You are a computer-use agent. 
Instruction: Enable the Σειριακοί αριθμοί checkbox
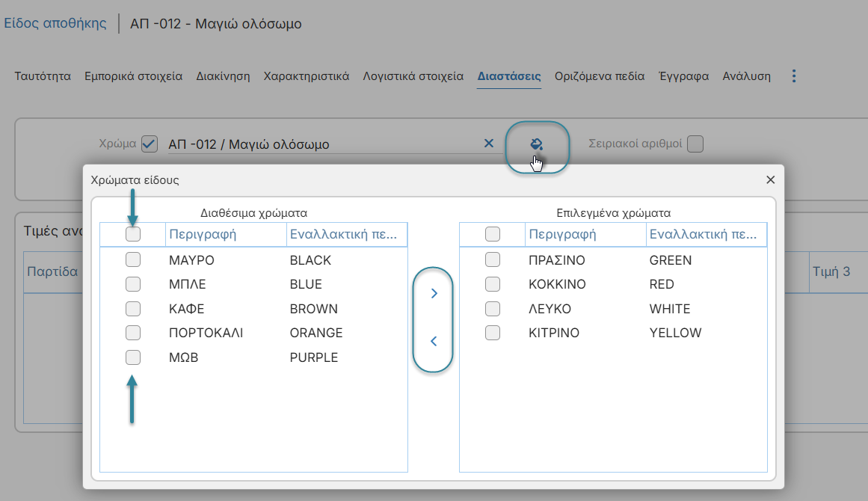695,144
